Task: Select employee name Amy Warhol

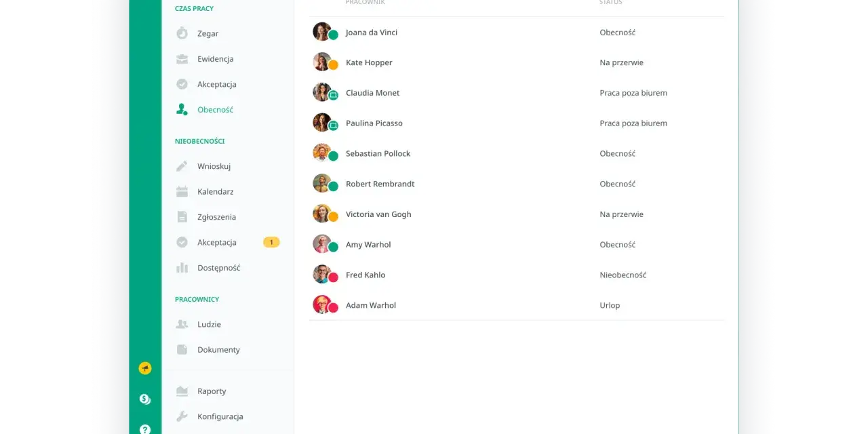Action: [x=368, y=245]
